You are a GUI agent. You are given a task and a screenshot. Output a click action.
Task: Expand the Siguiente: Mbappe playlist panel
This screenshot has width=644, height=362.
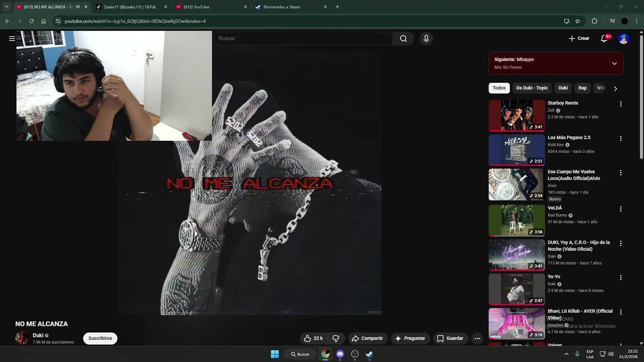point(614,63)
